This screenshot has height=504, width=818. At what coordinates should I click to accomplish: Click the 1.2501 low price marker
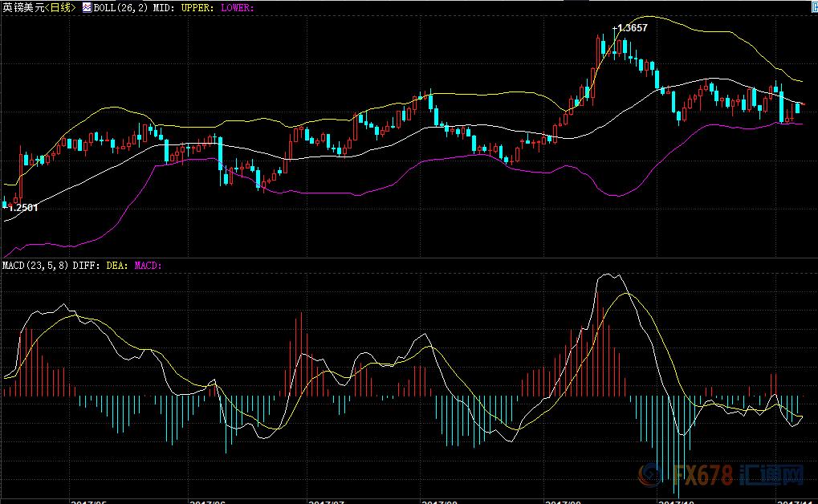coord(22,208)
